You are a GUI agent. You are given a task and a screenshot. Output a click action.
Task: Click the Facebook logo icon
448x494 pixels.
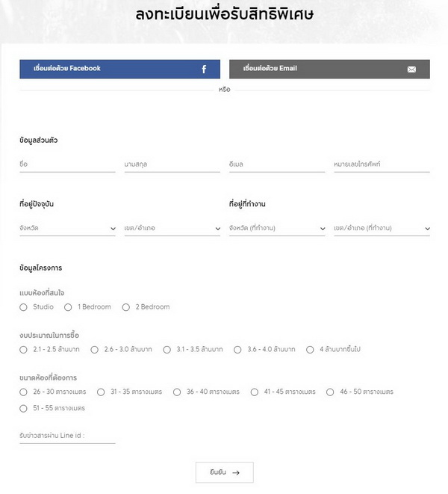pyautogui.click(x=204, y=70)
